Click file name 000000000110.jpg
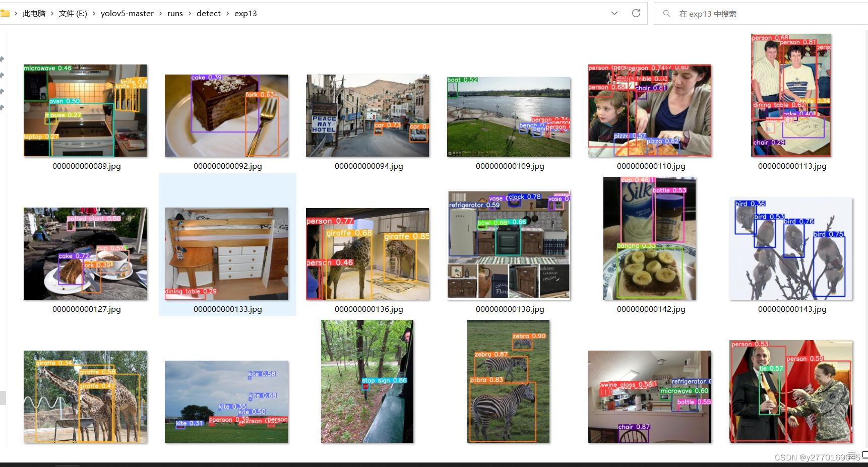Image resolution: width=868 pixels, height=467 pixels. 651,166
